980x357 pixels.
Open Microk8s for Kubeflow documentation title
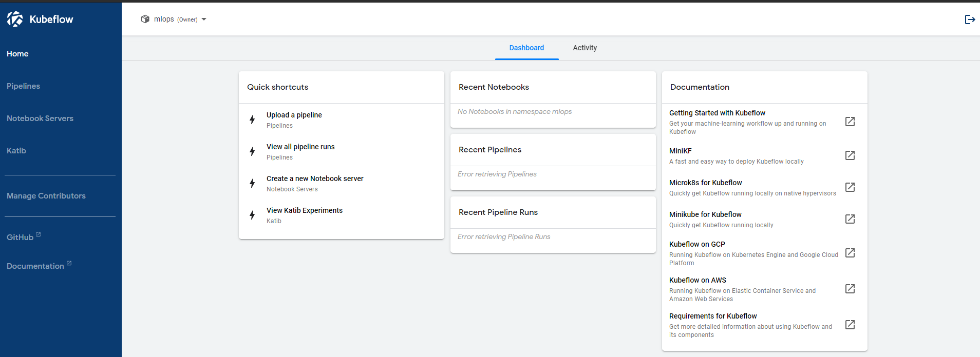pyautogui.click(x=705, y=183)
